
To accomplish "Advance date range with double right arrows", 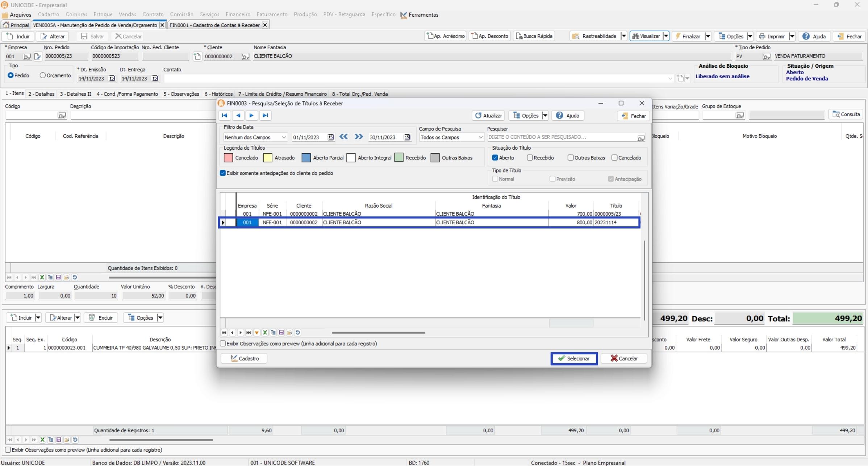I will point(359,137).
